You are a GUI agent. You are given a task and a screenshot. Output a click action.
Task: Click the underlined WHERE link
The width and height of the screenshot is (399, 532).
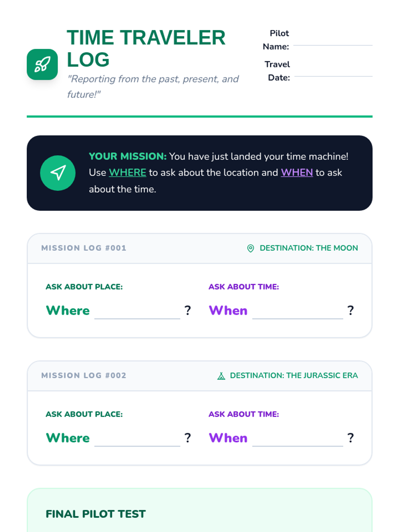[127, 173]
